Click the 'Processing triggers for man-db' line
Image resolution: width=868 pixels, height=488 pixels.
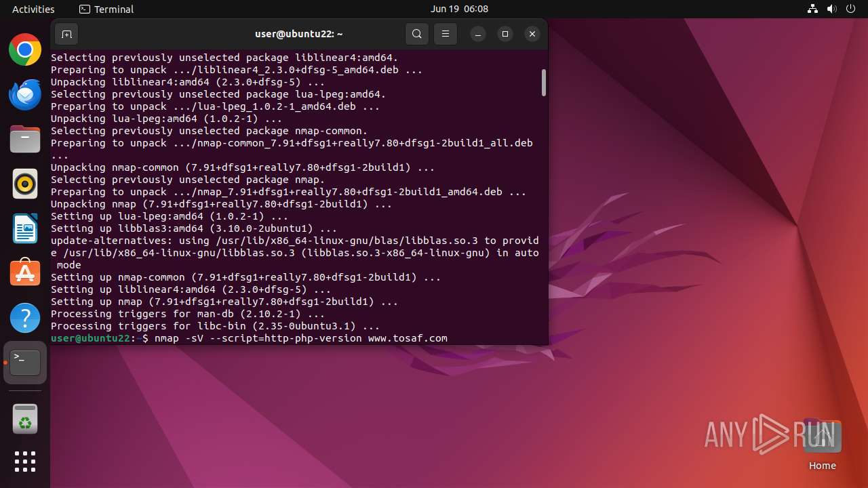point(188,314)
